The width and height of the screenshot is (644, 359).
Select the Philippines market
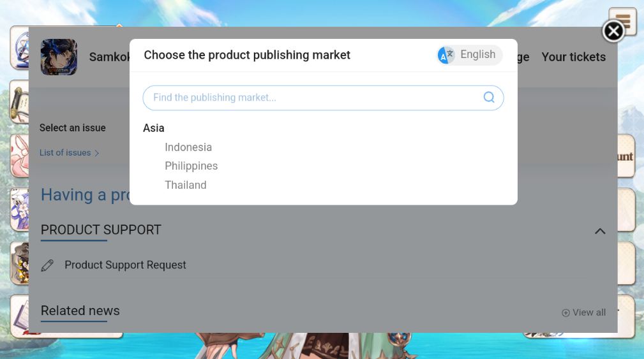point(191,166)
